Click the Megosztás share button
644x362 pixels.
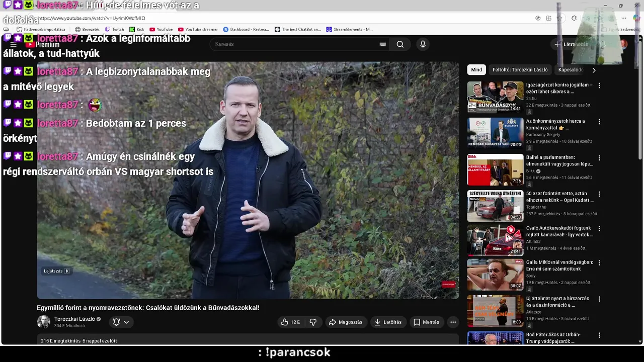click(345, 322)
